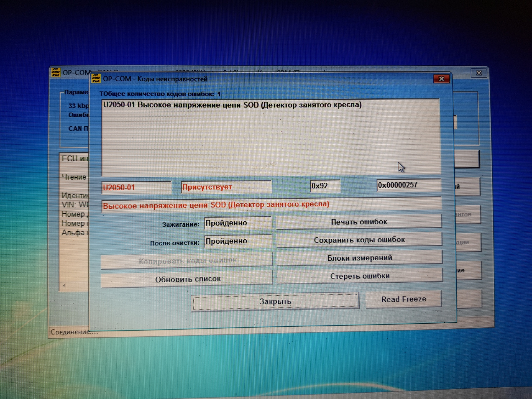Click the red fault description text field

[x=270, y=205]
